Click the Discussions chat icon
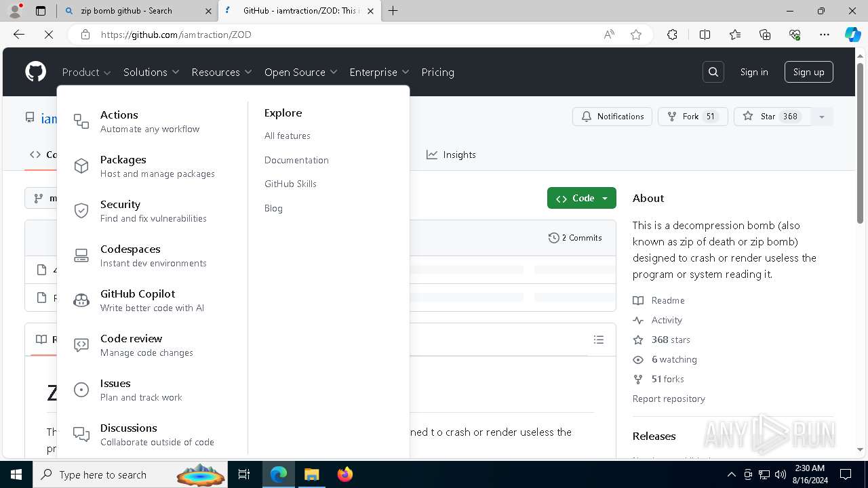 click(x=81, y=434)
